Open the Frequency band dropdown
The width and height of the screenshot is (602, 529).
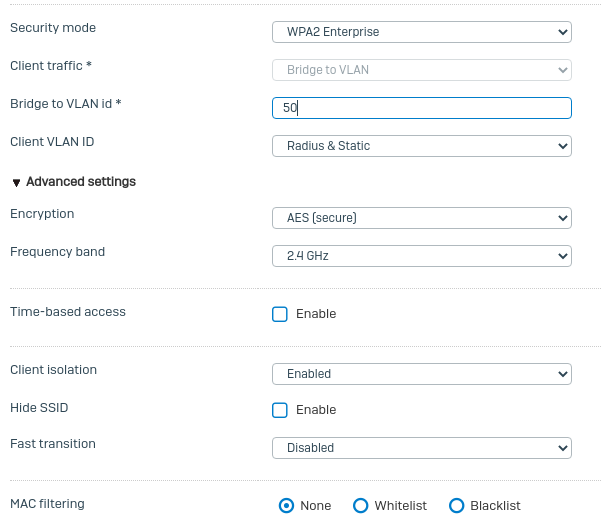click(x=422, y=256)
